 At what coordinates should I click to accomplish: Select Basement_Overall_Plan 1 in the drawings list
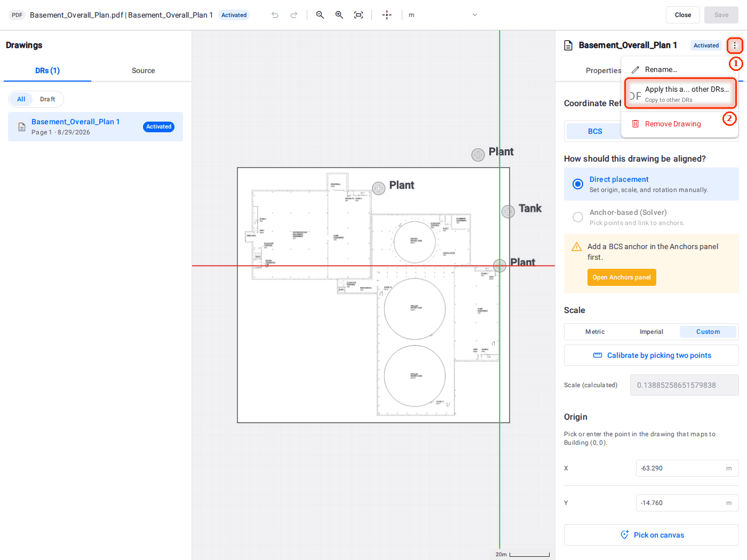point(96,126)
